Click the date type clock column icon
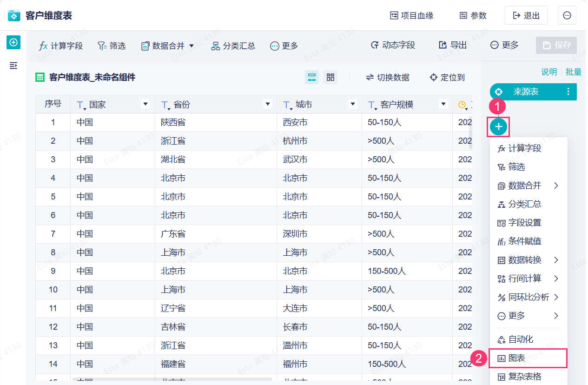The height and width of the screenshot is (385, 588). pyautogui.click(x=462, y=105)
